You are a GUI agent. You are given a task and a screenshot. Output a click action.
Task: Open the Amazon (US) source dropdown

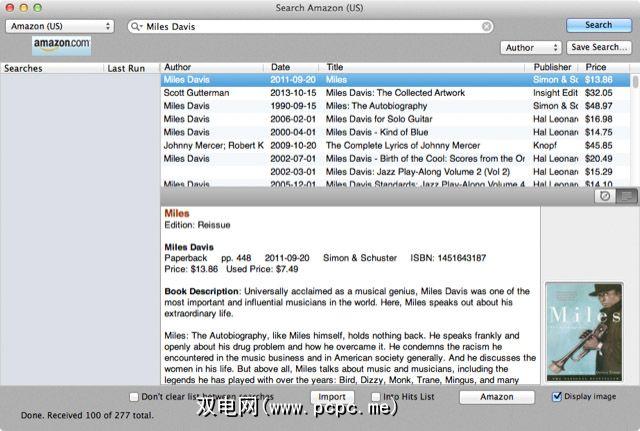(x=60, y=26)
